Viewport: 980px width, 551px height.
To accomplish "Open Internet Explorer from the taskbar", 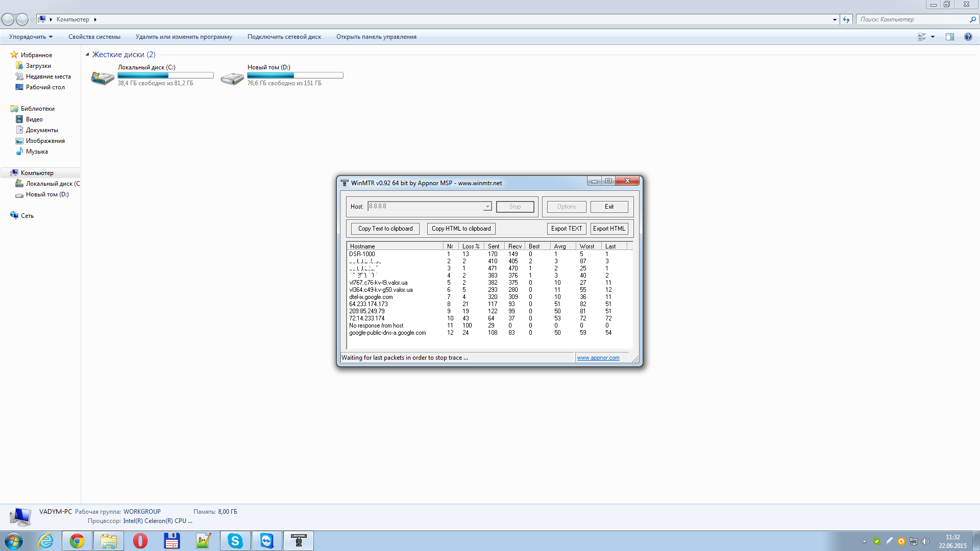I will 46,541.
